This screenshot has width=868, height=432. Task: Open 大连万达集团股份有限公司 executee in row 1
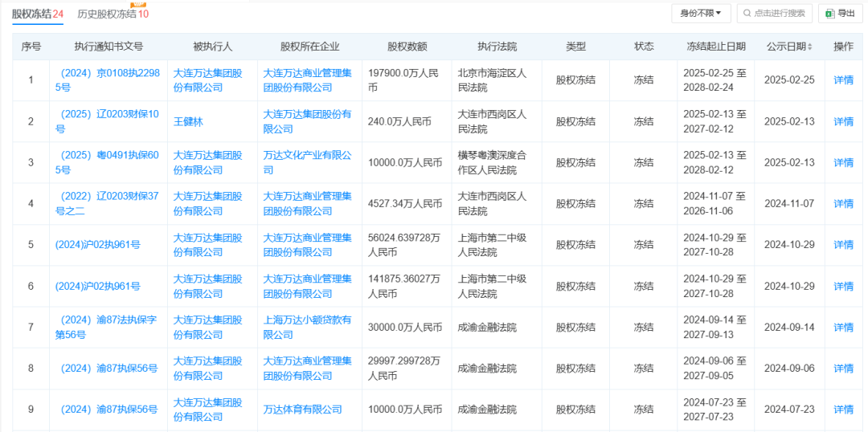[x=208, y=80]
